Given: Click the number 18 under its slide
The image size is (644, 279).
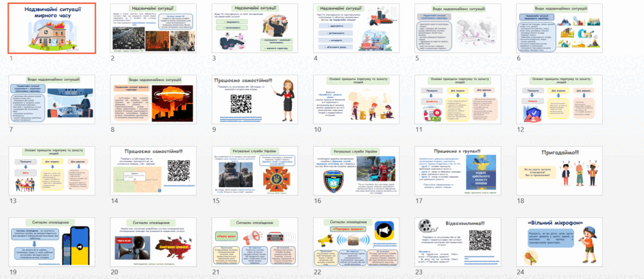Looking at the screenshot, I should (x=521, y=201).
